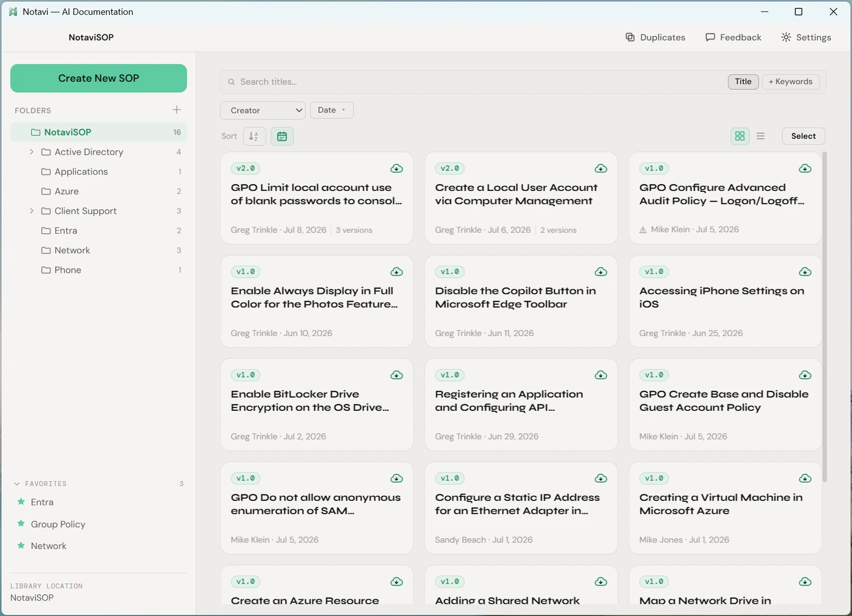Click the alphabetical sort icon

pyautogui.click(x=254, y=136)
